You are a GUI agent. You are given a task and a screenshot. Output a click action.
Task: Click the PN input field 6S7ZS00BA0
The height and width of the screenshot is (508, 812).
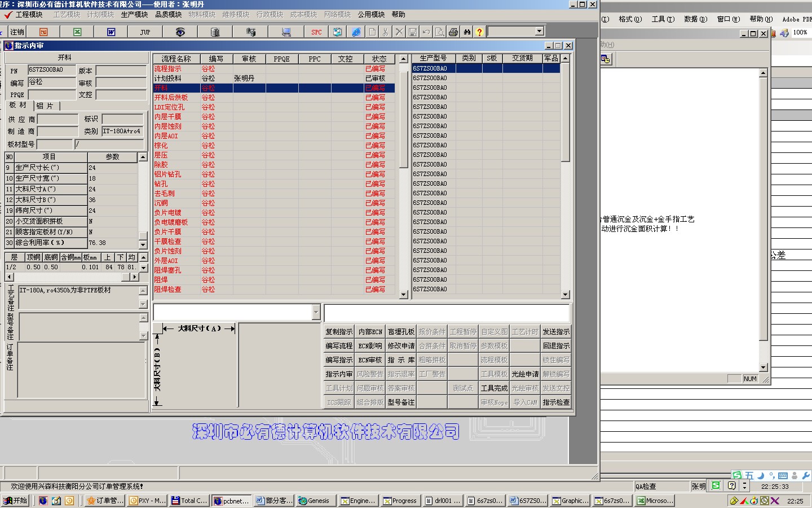pos(52,70)
